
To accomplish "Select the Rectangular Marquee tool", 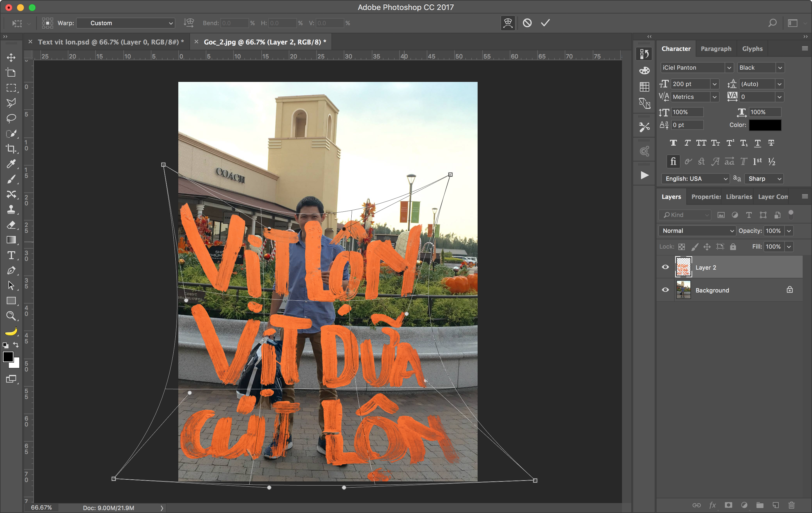I will [11, 88].
